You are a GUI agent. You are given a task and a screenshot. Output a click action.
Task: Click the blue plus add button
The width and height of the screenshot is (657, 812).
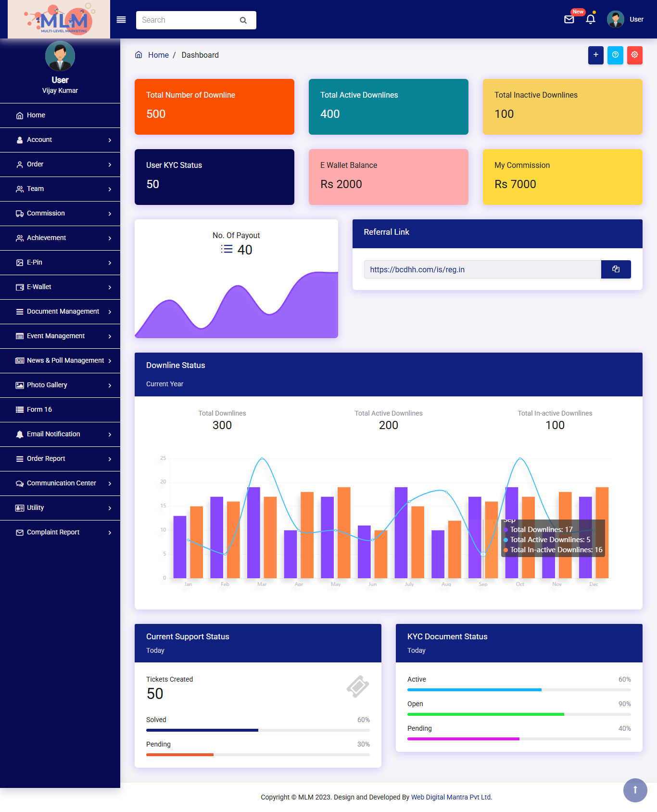[595, 55]
